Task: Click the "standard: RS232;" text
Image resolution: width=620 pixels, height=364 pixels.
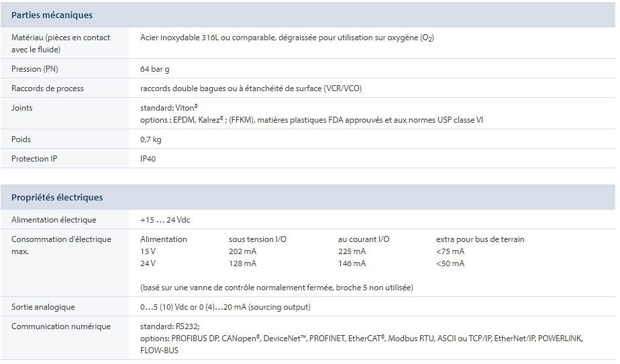Action: click(170, 326)
